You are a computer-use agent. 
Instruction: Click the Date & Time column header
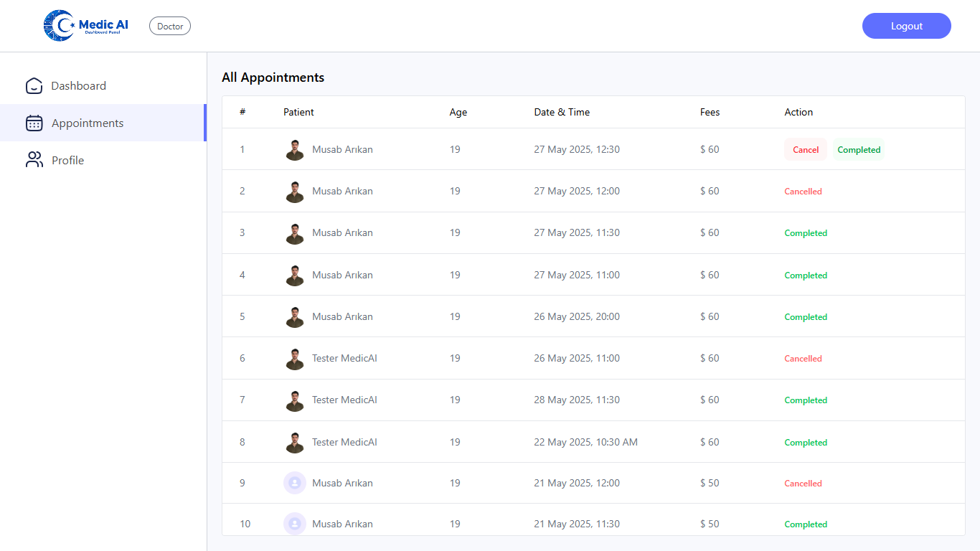pyautogui.click(x=562, y=112)
